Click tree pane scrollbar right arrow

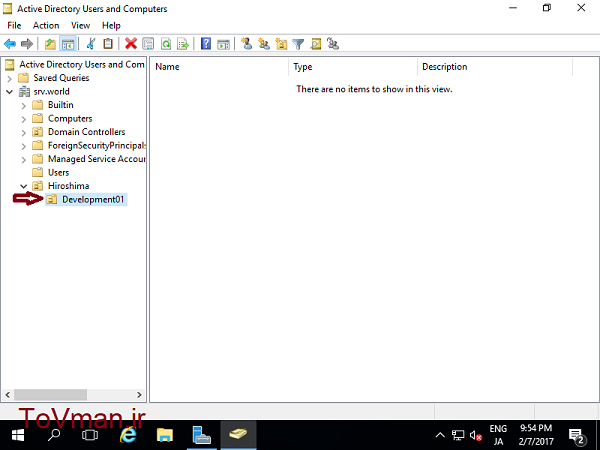coord(139,395)
